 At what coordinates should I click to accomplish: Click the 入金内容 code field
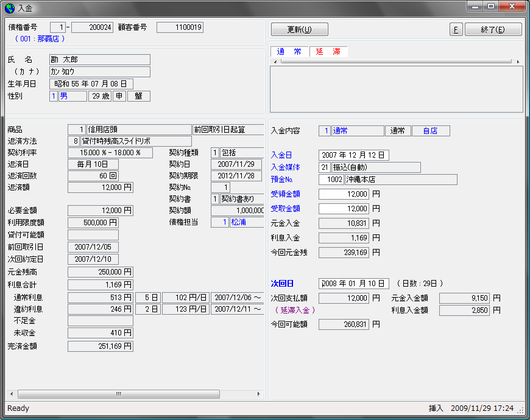325,131
